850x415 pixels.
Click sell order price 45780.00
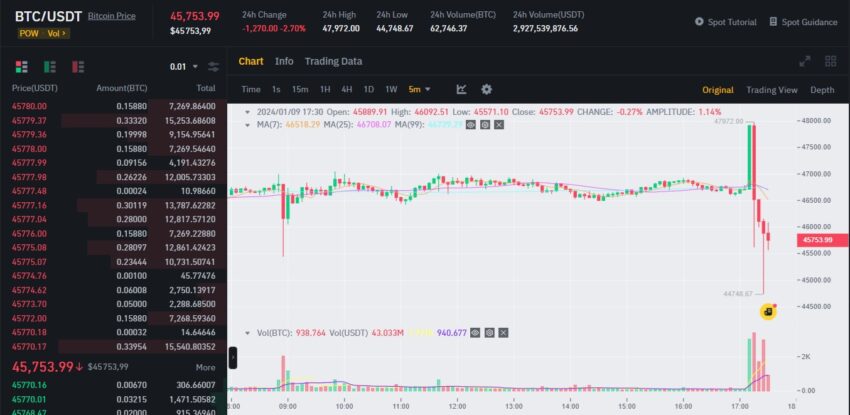click(x=29, y=106)
